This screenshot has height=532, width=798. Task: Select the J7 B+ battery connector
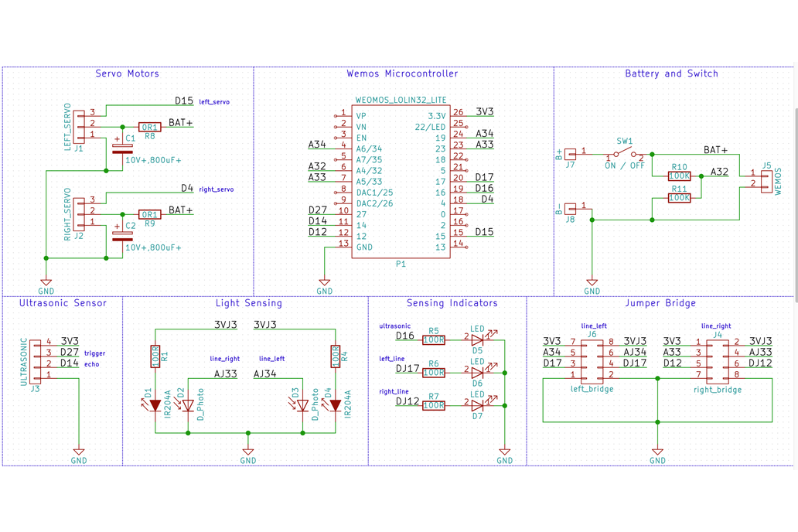click(x=571, y=154)
